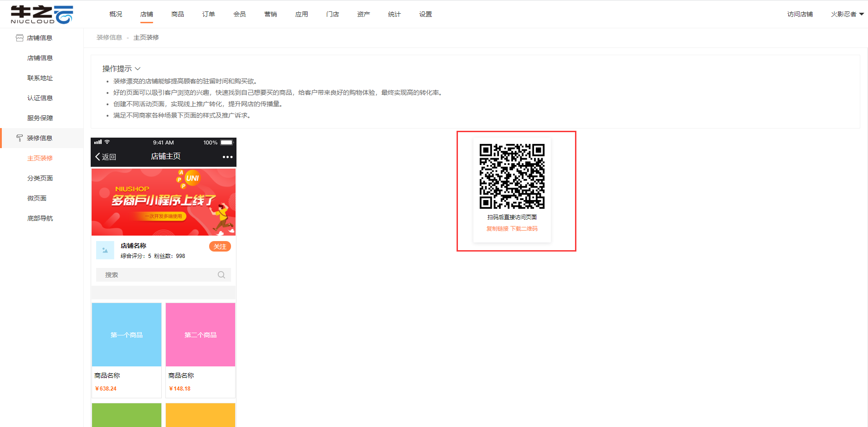The width and height of the screenshot is (868, 427).
Task: Click the orange product thumbnail
Action: pos(200,415)
